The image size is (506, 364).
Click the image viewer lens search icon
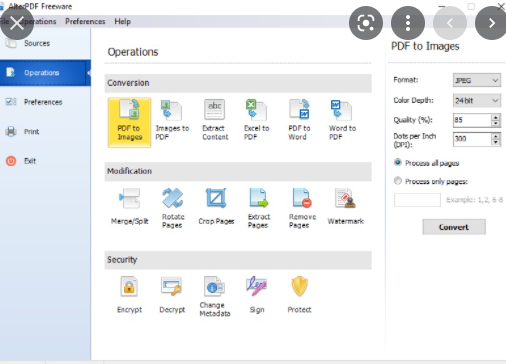[x=366, y=23]
